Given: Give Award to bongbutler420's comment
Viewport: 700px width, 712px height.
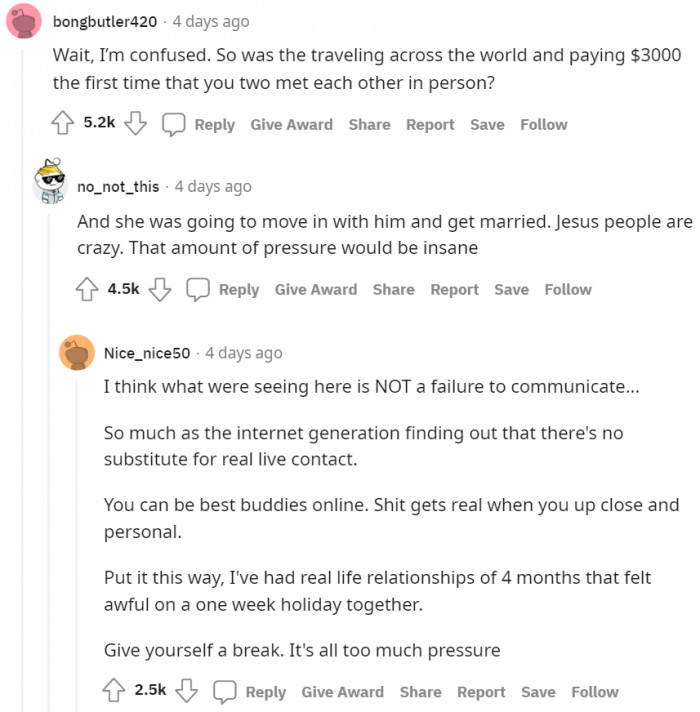Looking at the screenshot, I should (x=291, y=124).
